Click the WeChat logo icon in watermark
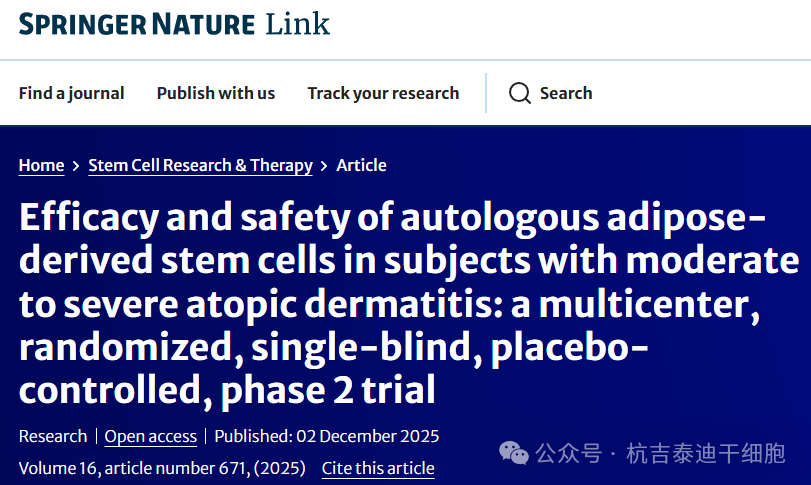Viewport: 811px width, 485px height. pos(514,454)
